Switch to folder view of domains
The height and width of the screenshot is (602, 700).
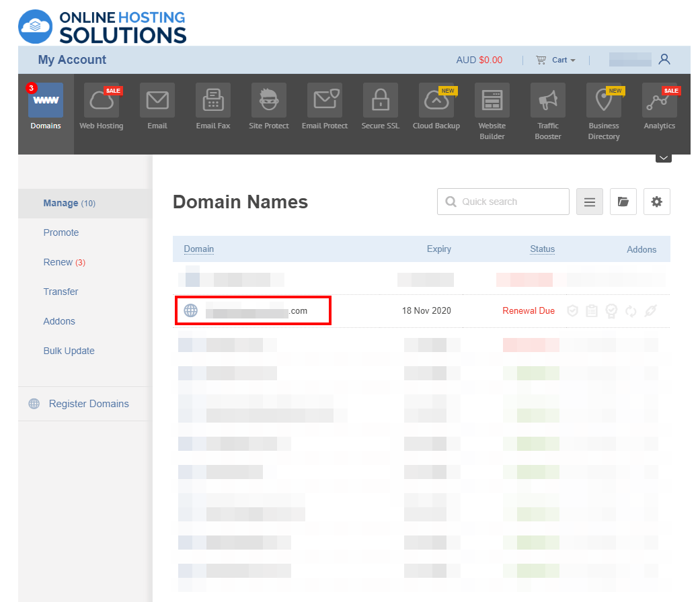point(623,202)
